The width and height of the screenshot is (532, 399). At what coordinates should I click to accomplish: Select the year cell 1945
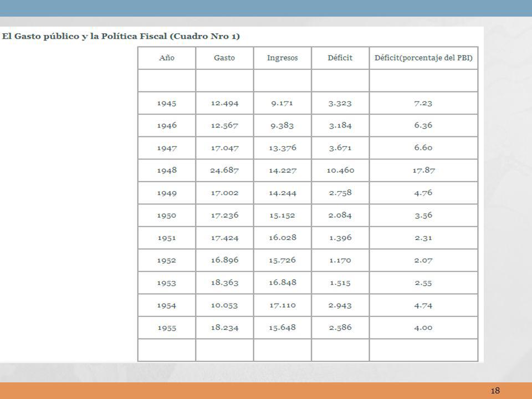[167, 103]
